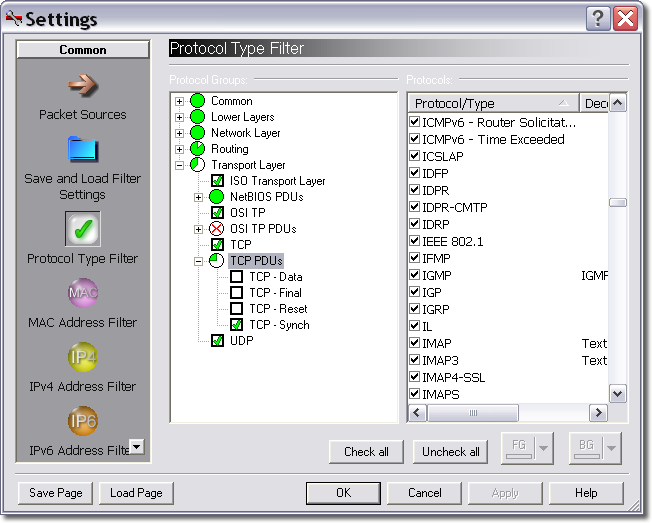Viewport: 652px width, 523px height.
Task: Click the protocols list vertical scrollbar thumb
Action: (x=618, y=202)
